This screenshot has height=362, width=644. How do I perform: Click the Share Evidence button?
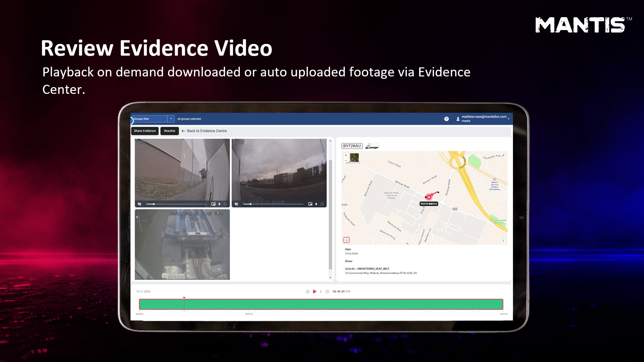point(145,131)
